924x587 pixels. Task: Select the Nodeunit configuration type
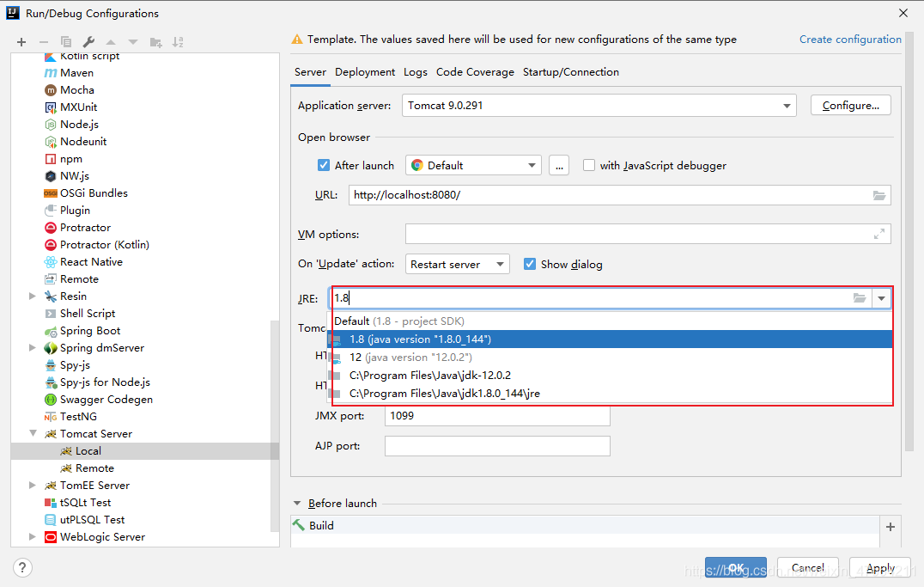coord(83,141)
